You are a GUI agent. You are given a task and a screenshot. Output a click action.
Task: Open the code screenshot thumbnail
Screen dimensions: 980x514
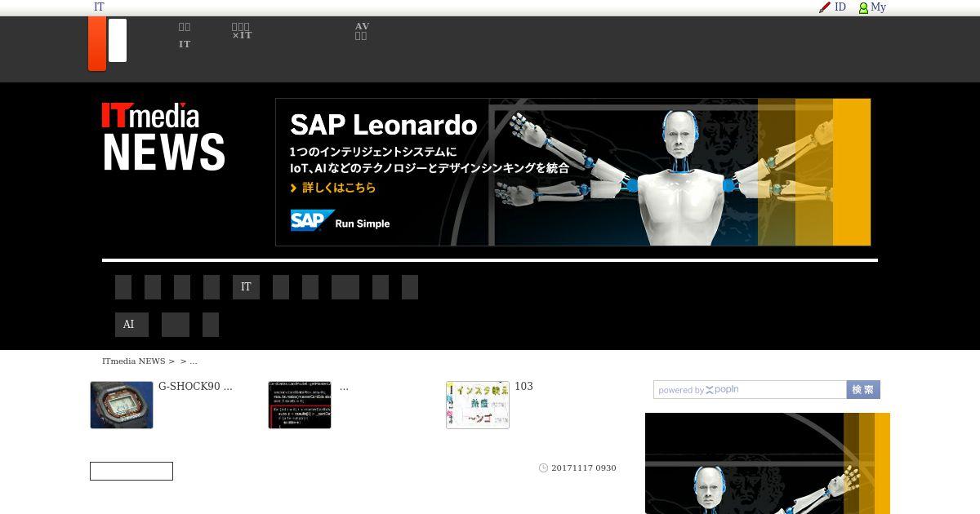coord(300,405)
